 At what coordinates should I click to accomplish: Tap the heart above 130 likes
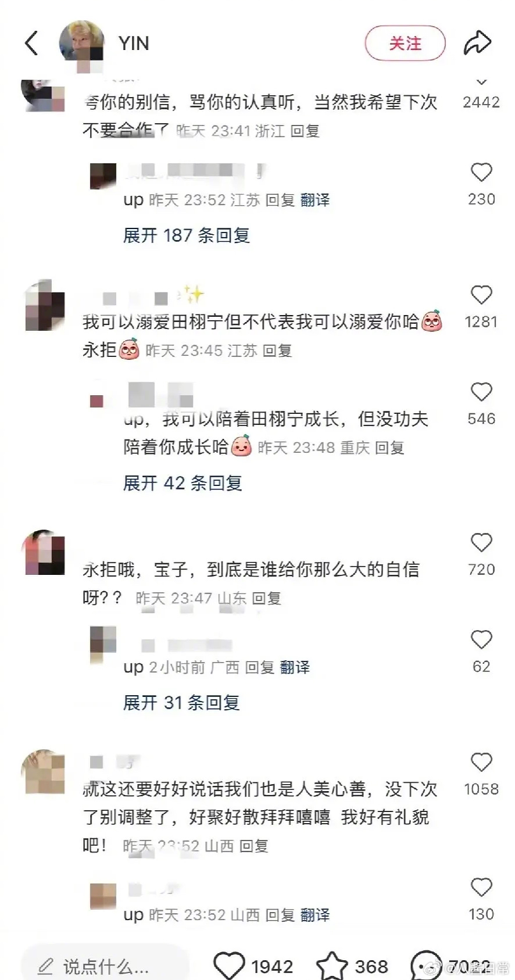tap(481, 888)
